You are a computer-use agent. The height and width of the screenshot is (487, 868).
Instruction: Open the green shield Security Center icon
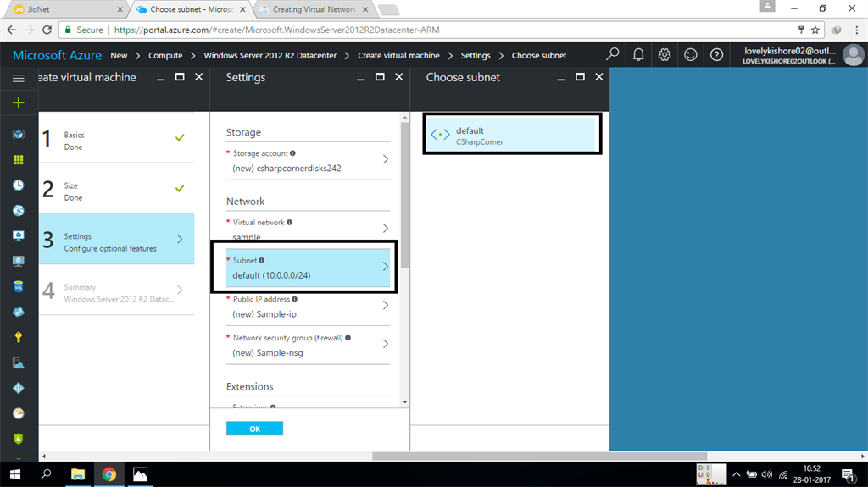[x=19, y=439]
